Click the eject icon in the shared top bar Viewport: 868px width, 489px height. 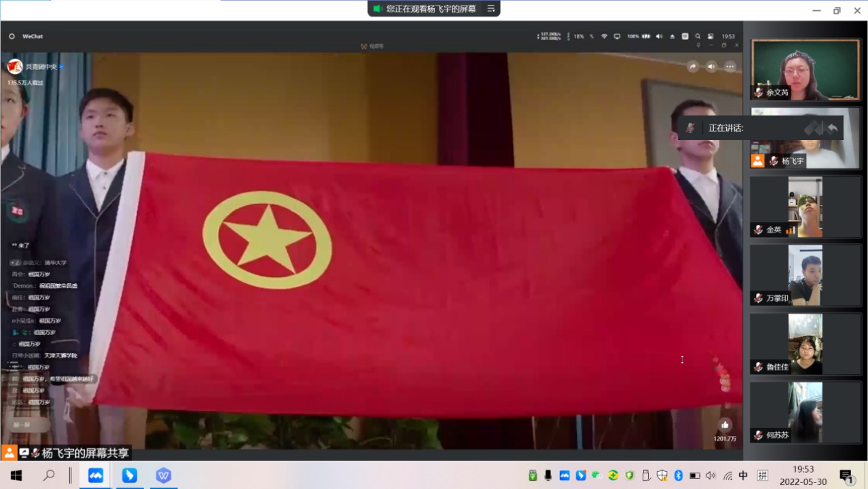click(672, 37)
